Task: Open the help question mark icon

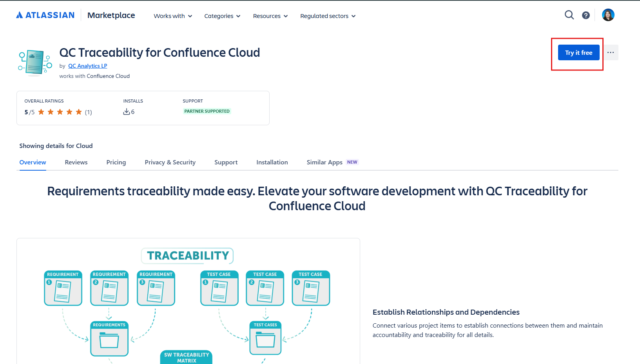Action: tap(586, 15)
